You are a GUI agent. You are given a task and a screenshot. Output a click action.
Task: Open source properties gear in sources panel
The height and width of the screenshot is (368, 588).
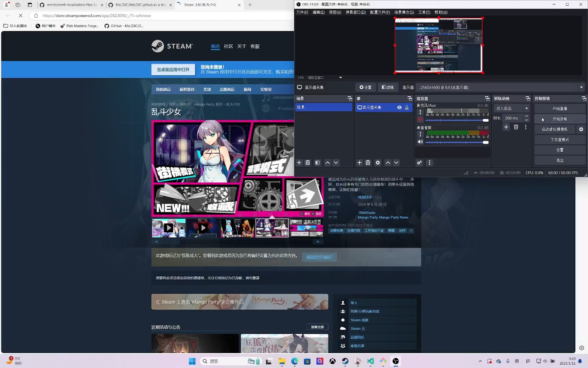coord(378,163)
